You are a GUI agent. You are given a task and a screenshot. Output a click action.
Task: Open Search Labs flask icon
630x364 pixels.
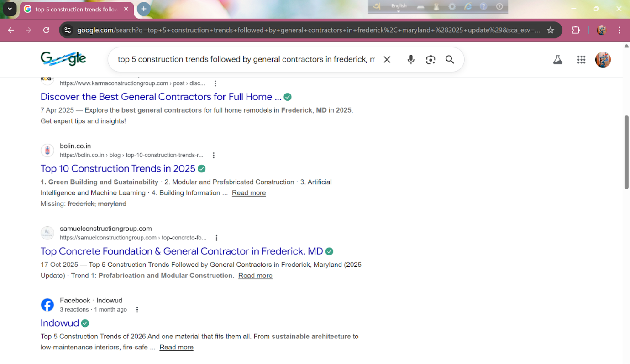pyautogui.click(x=557, y=60)
